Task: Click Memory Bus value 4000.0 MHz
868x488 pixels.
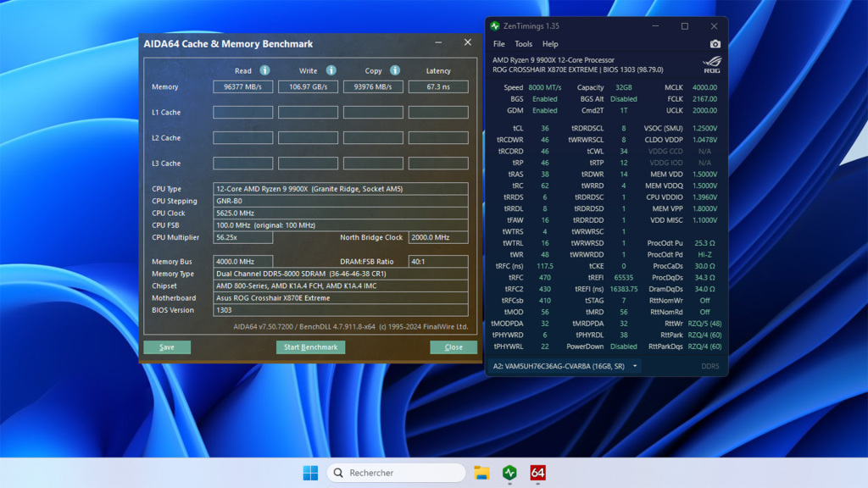Action: 243,262
